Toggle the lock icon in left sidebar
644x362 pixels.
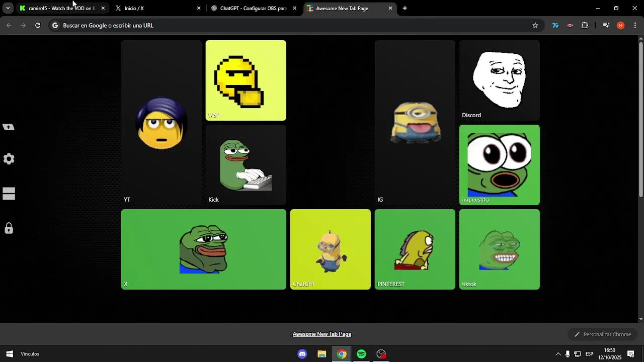(x=9, y=228)
